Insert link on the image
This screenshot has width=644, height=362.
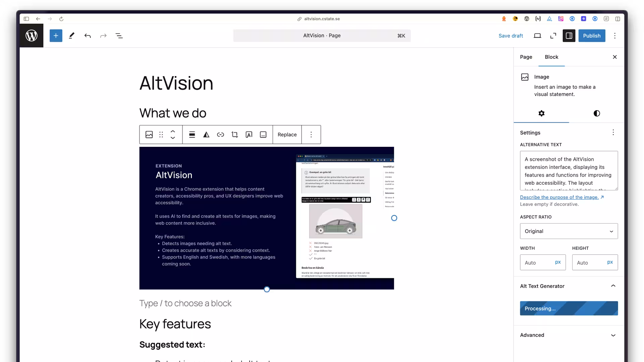coord(220,134)
